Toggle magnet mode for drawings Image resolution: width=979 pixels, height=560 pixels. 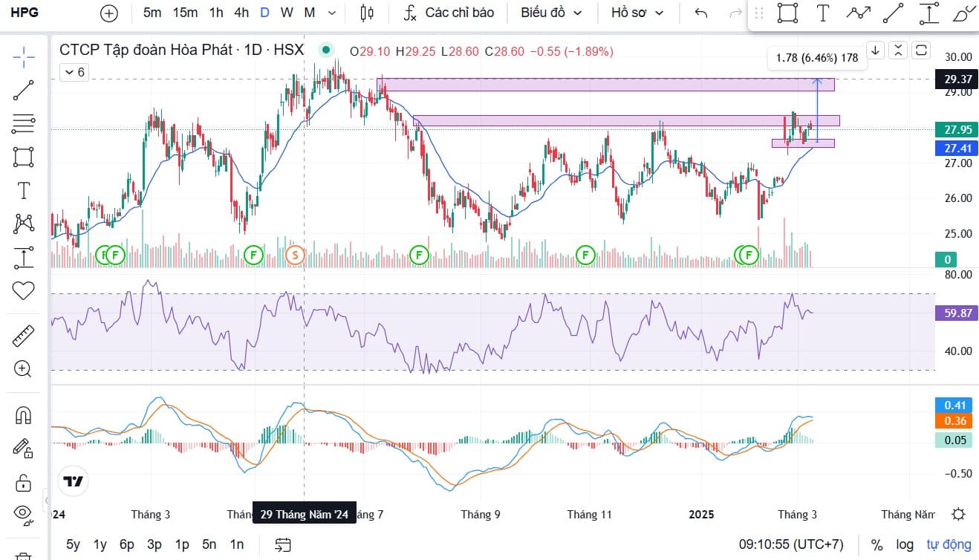point(24,415)
